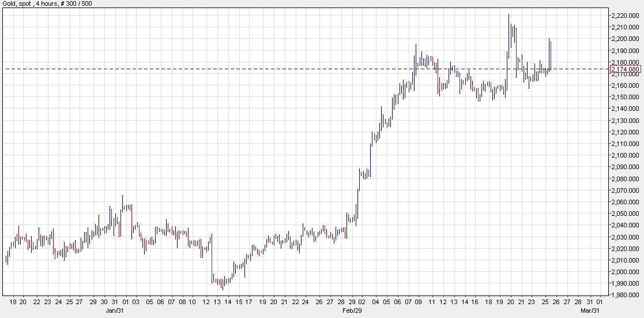Click the Jan/31 month label

click(x=115, y=309)
